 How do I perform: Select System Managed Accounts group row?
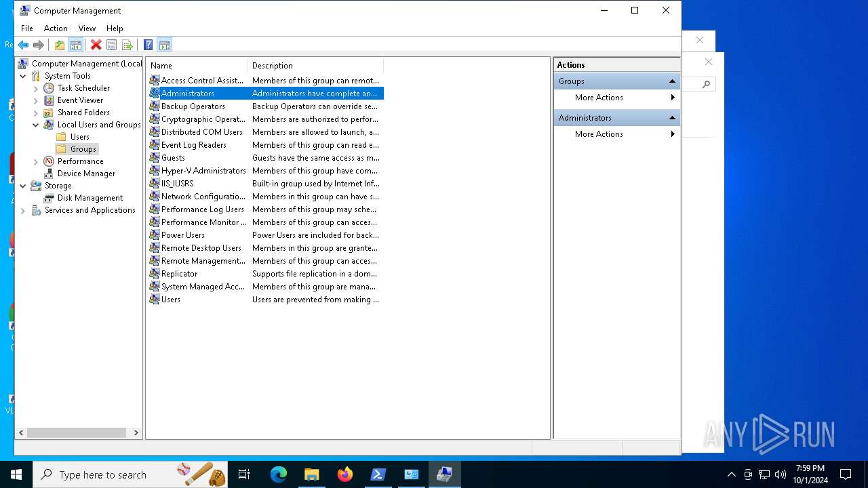pos(265,287)
